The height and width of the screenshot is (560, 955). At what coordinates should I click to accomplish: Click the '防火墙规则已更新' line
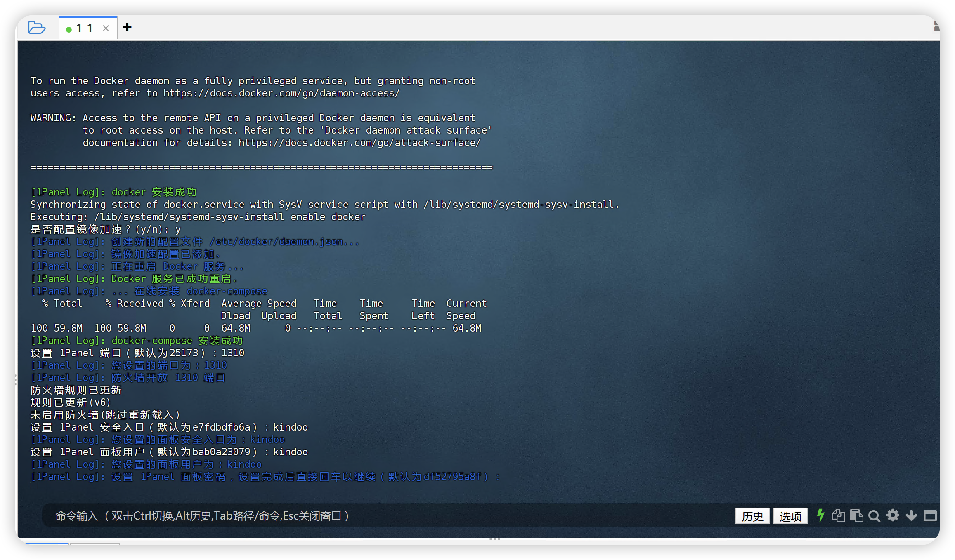coord(76,390)
